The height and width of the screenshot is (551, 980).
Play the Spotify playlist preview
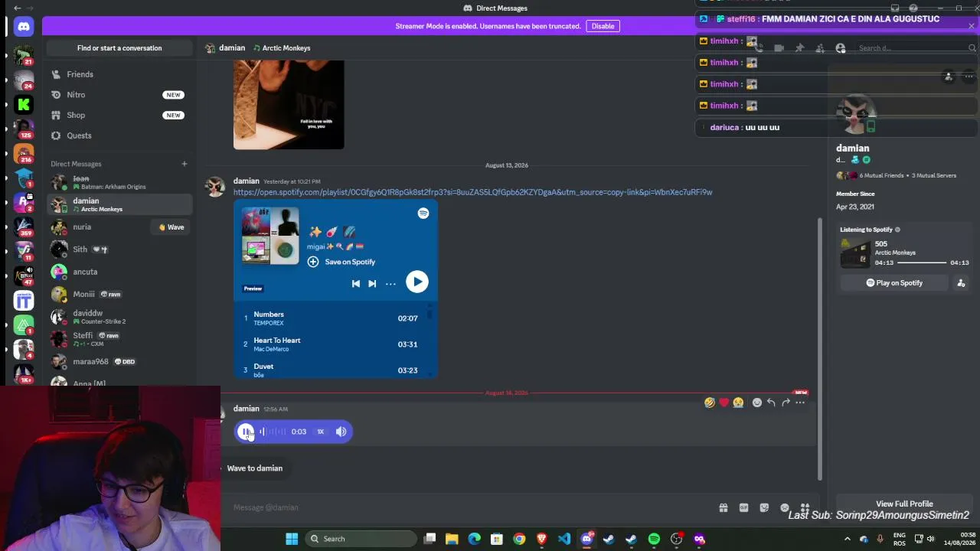[x=416, y=282]
